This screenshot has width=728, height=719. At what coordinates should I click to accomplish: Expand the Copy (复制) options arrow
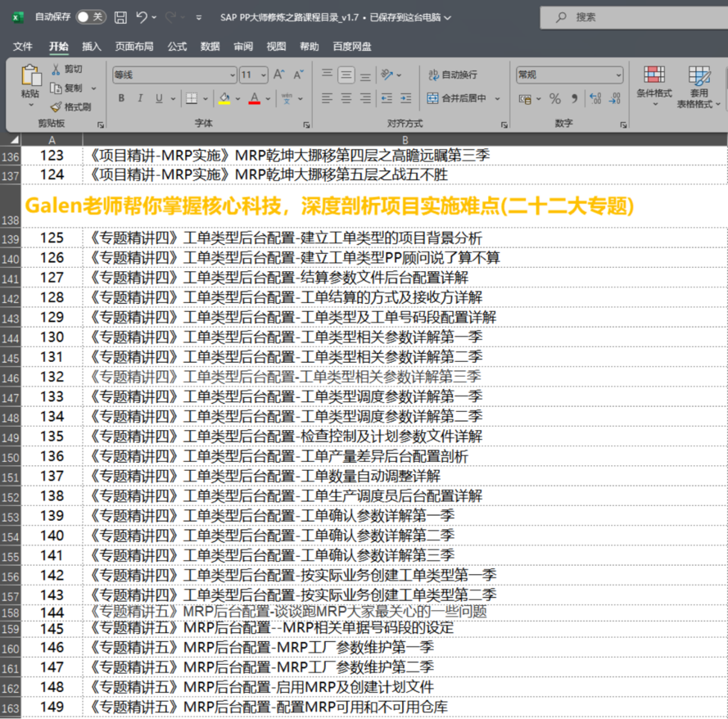(x=94, y=88)
